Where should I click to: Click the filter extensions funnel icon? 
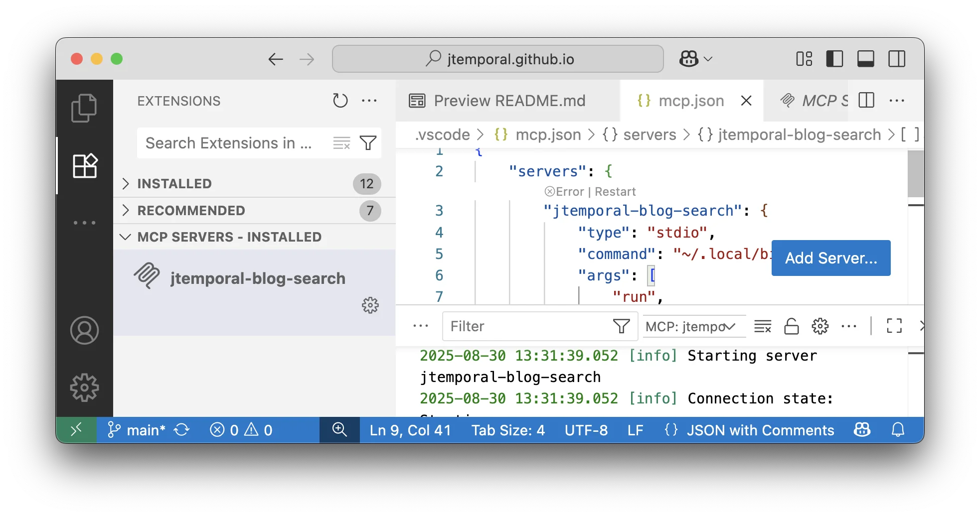point(368,143)
